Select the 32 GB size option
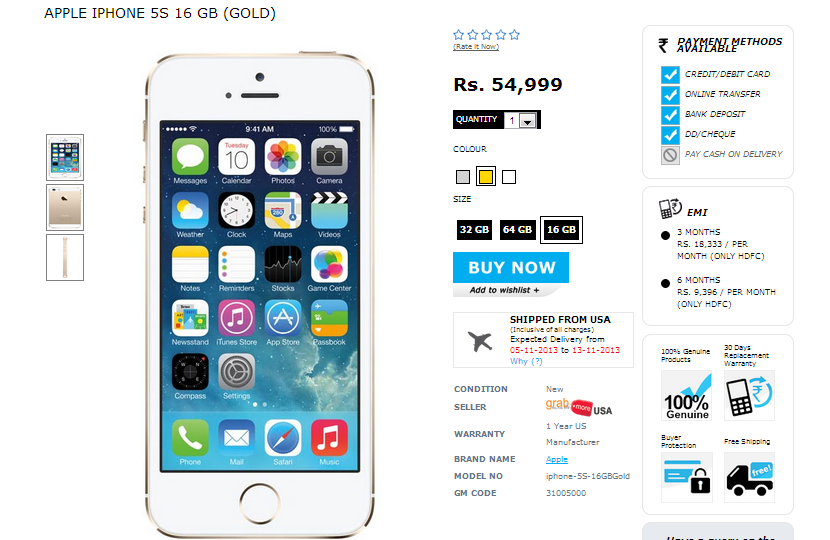The height and width of the screenshot is (540, 830). pos(474,230)
